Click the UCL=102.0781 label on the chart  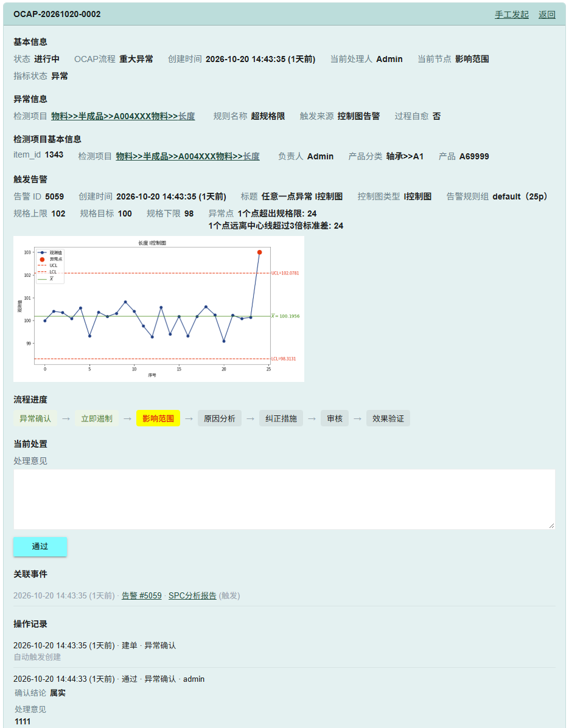coord(285,273)
